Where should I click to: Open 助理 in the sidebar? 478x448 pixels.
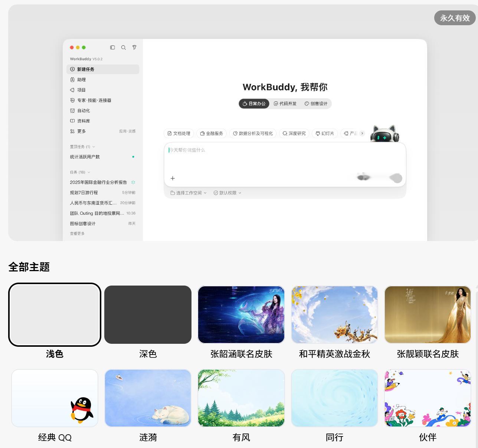103,80
